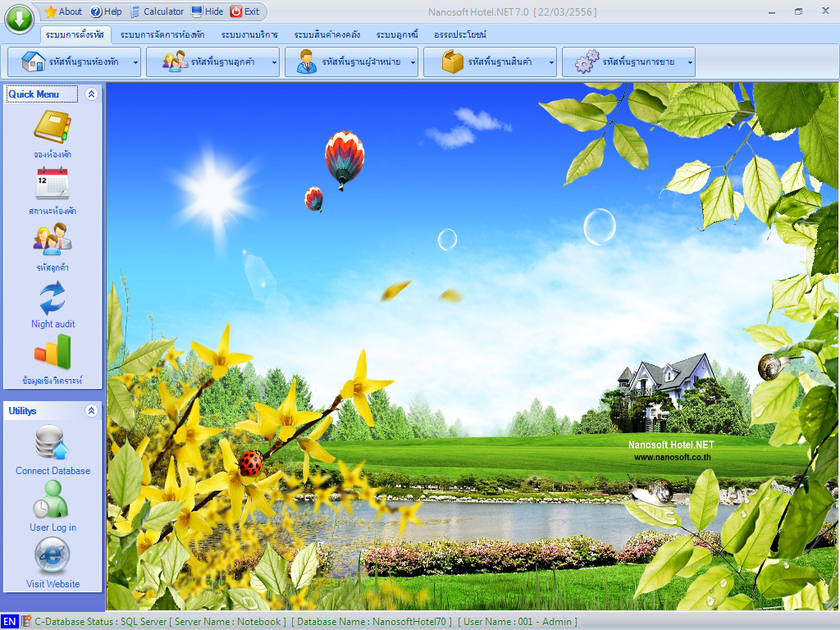This screenshot has width=840, height=630.
Task: Open the จองห้องพัก room booking icon
Action: [52, 129]
